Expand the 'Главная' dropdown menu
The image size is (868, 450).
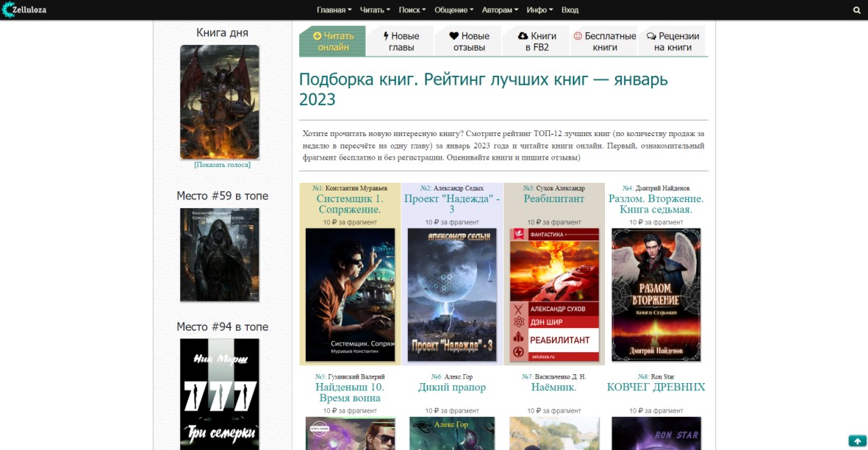click(x=334, y=10)
